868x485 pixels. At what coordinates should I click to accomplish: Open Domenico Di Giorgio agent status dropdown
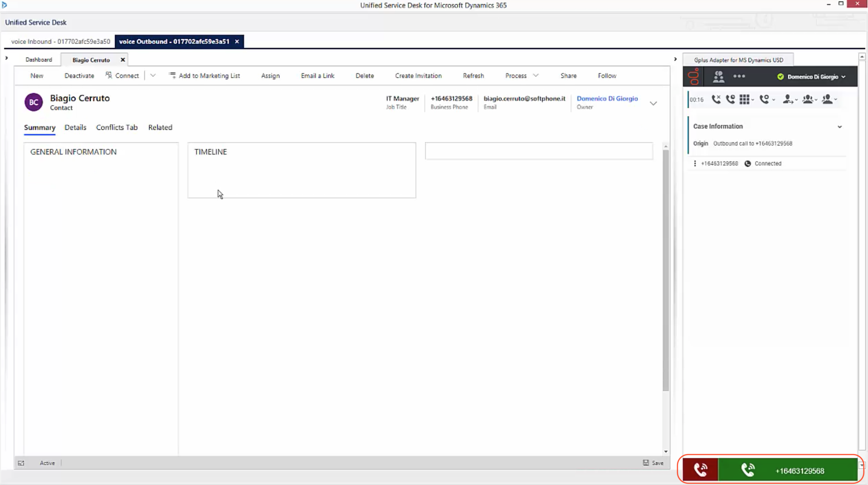812,77
